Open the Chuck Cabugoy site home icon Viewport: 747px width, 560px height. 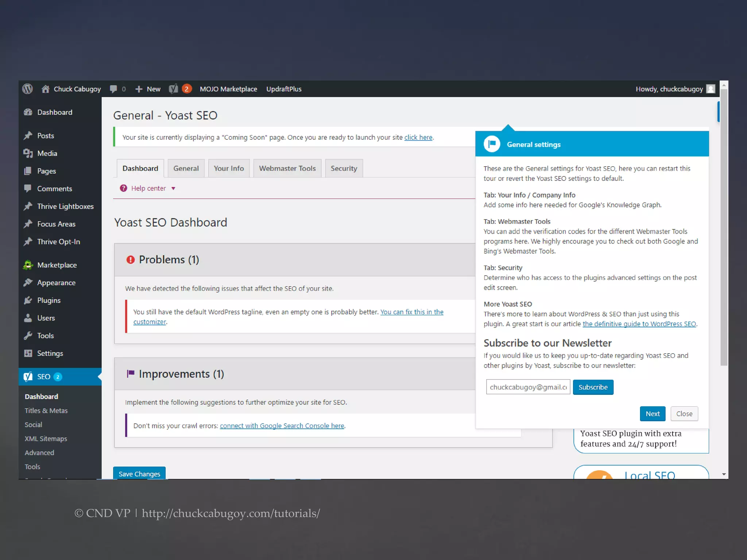[x=45, y=89]
